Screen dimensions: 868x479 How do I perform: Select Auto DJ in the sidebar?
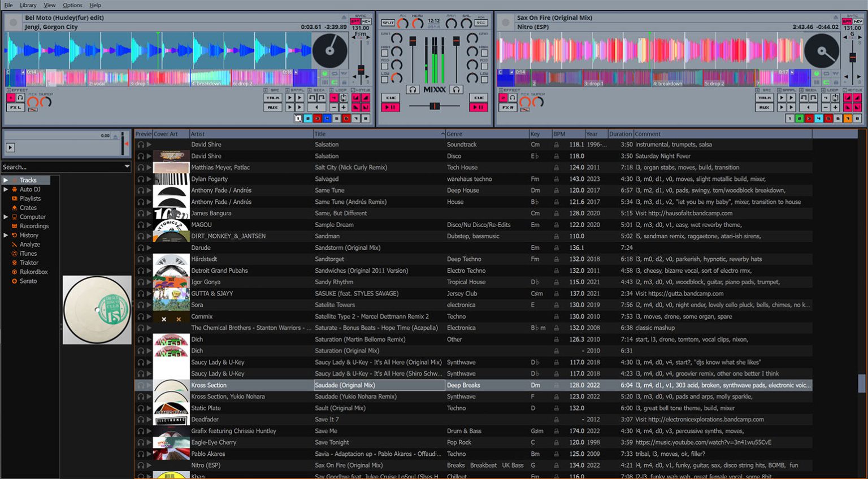click(30, 190)
